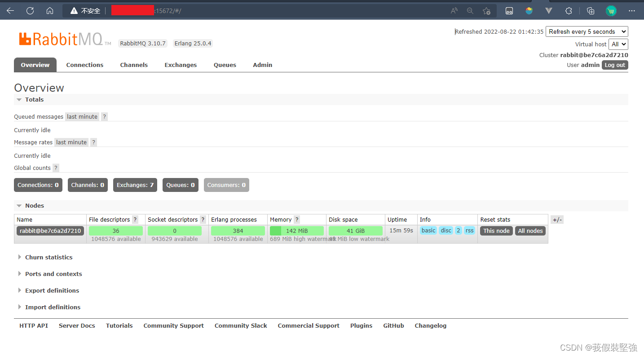Open help for Queued messages
644x356 pixels.
(105, 116)
